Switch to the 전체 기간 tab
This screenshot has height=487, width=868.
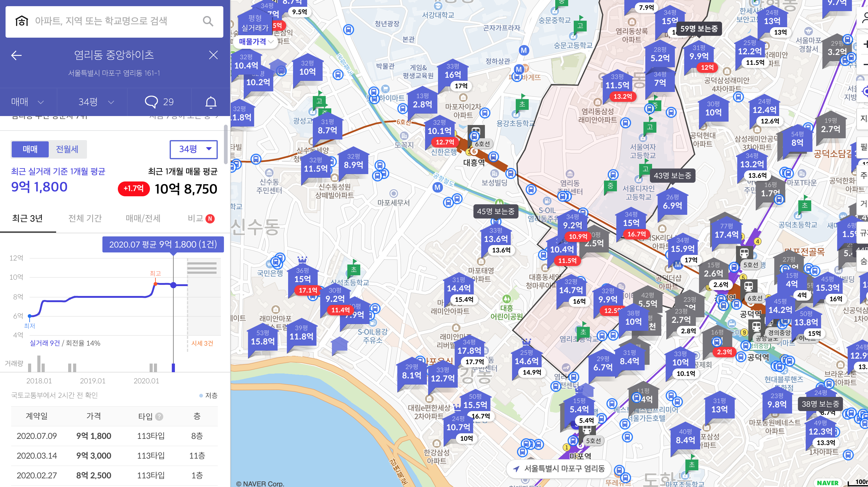[85, 219]
